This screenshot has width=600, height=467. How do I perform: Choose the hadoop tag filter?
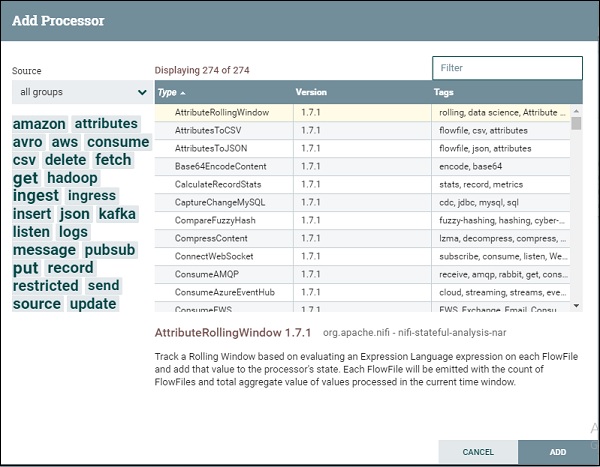pyautogui.click(x=72, y=178)
